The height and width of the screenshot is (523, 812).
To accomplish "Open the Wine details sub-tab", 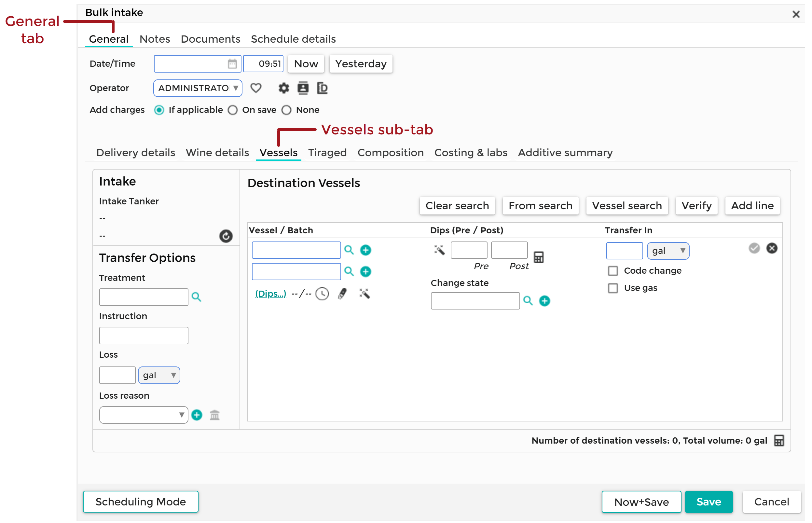I will coord(217,153).
